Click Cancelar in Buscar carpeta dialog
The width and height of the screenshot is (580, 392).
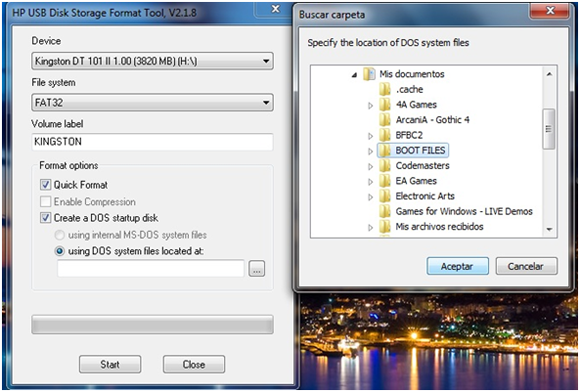[526, 266]
